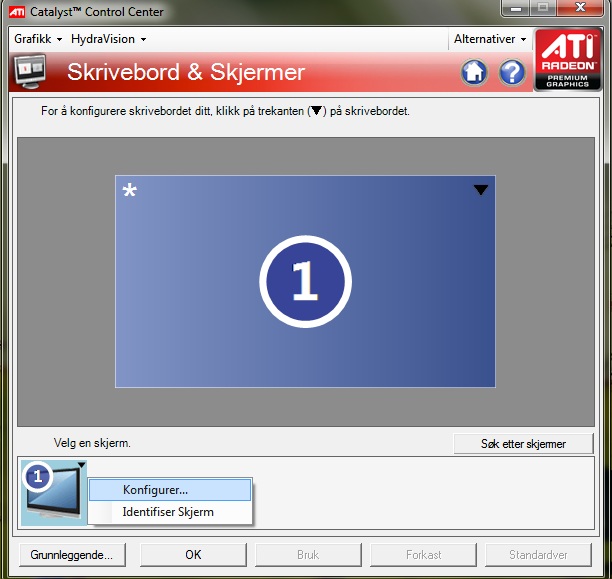This screenshot has height=579, width=612.
Task: Click the monitors icon beside Skrivebord & Skjermer
Action: [x=30, y=72]
